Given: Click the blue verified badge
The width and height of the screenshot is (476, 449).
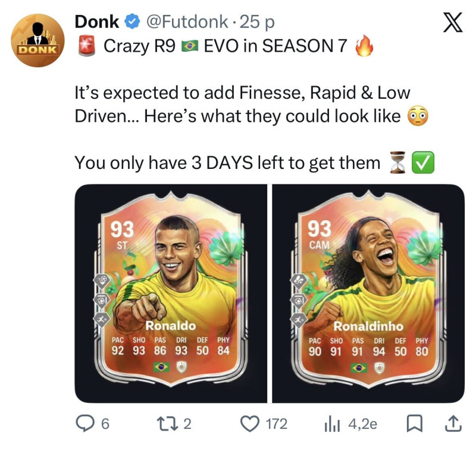Looking at the screenshot, I should coord(132,22).
